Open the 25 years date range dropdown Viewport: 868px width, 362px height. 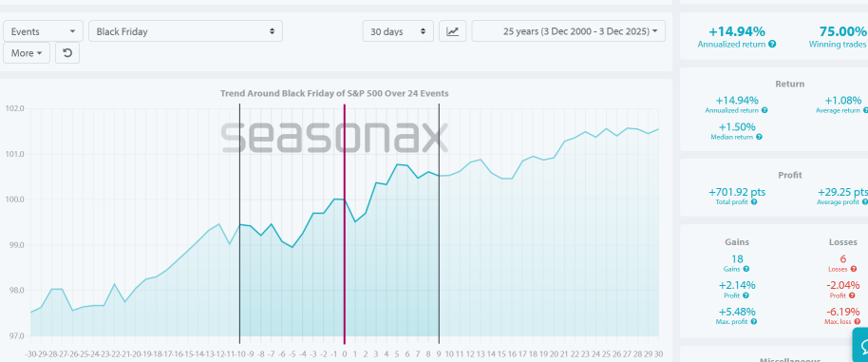(x=569, y=31)
